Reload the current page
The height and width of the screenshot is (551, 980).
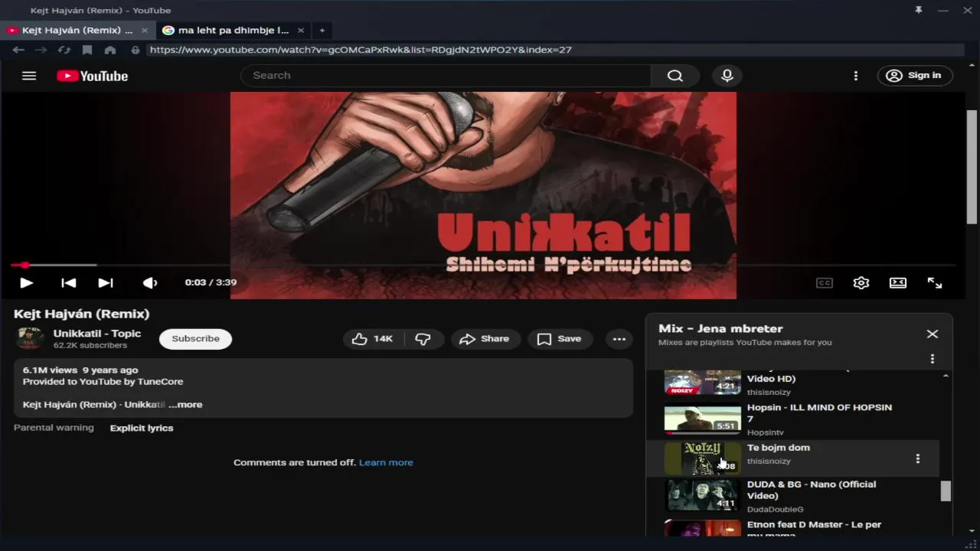coord(64,50)
